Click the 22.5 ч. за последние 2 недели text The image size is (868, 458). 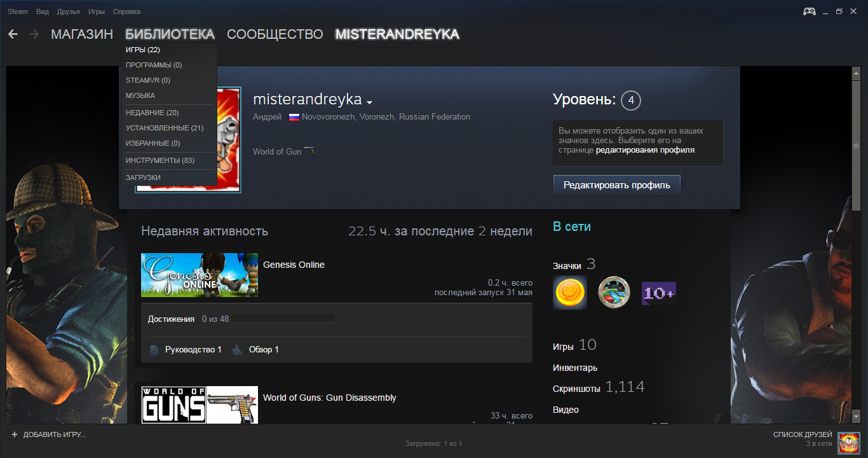tap(440, 231)
